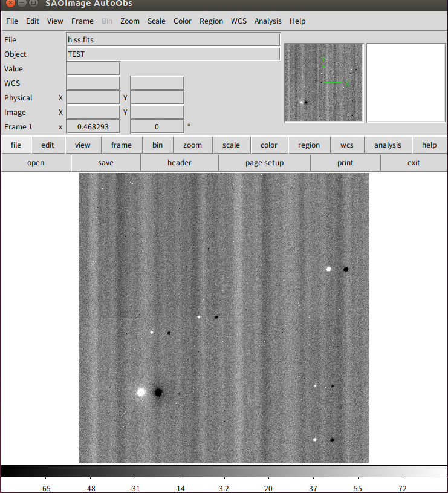Click the grayscale colorbar at the bottom

(x=224, y=471)
